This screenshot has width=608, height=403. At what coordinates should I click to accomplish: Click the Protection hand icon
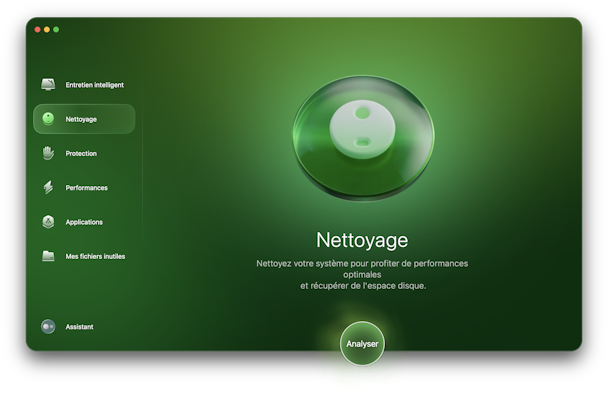tap(48, 153)
